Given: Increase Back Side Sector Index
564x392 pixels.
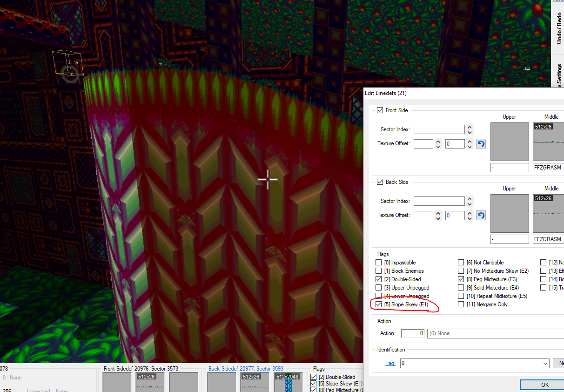Looking at the screenshot, I should pyautogui.click(x=470, y=199).
